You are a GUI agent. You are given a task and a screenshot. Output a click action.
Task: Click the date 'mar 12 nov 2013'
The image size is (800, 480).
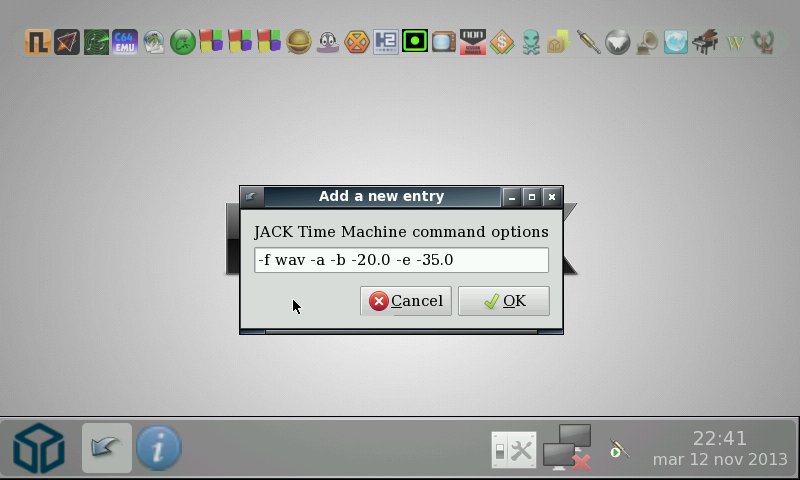click(720, 460)
